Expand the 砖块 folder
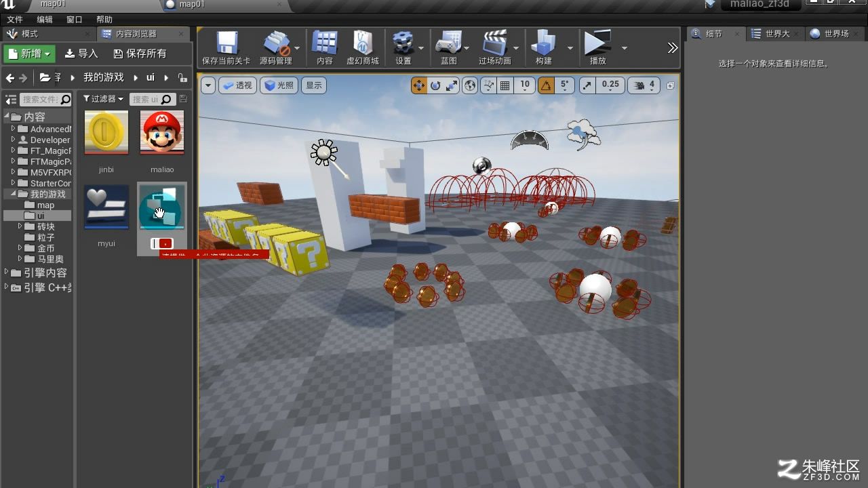This screenshot has width=868, height=488. [x=20, y=226]
